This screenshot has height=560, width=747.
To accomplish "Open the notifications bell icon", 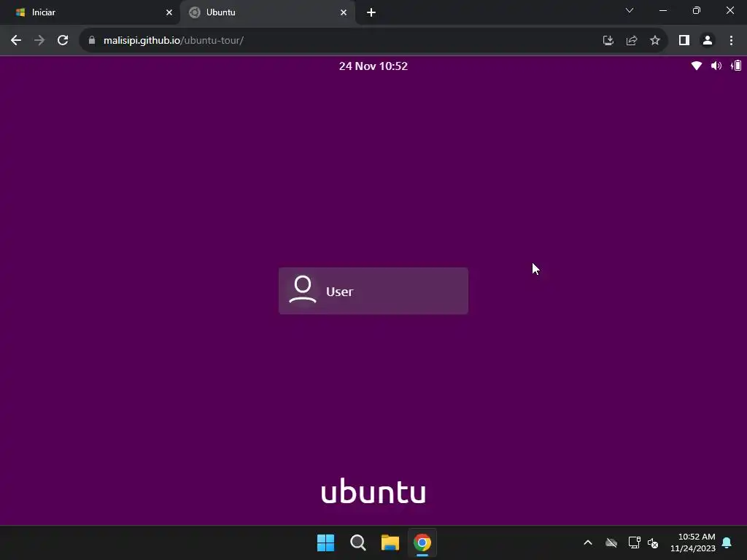I will pos(727,542).
